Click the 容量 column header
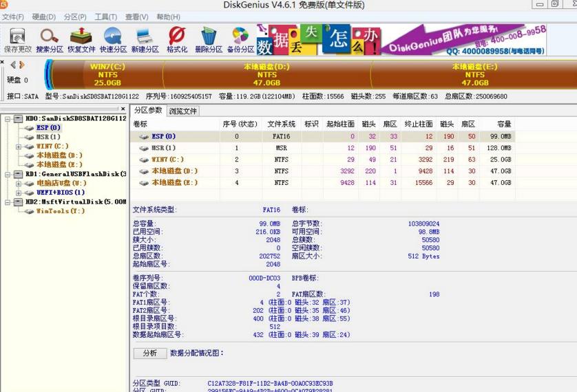 tap(497, 124)
